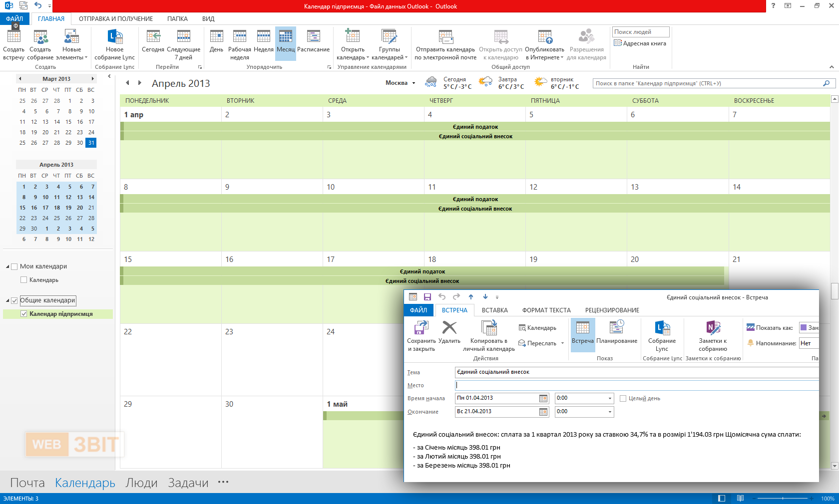
Task: Click Undo in main Outlook title bar
Action: [38, 5]
